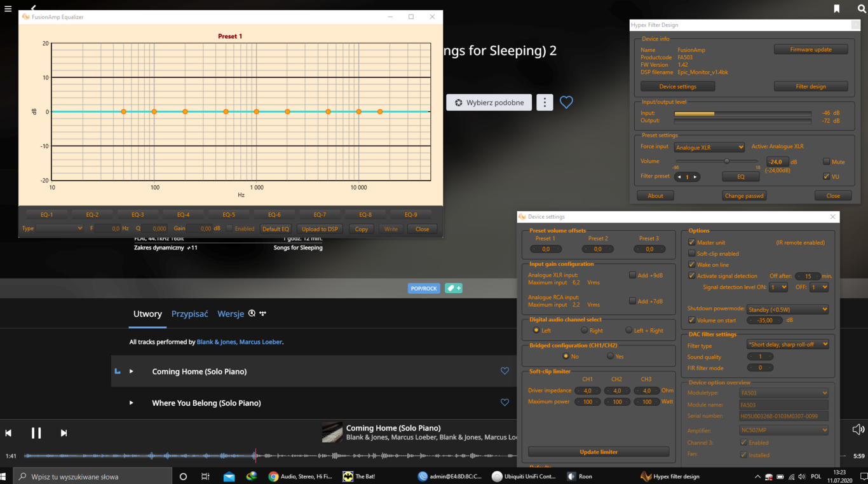
Task: Play the track Coming Home (Solo Piano)
Action: pos(132,371)
